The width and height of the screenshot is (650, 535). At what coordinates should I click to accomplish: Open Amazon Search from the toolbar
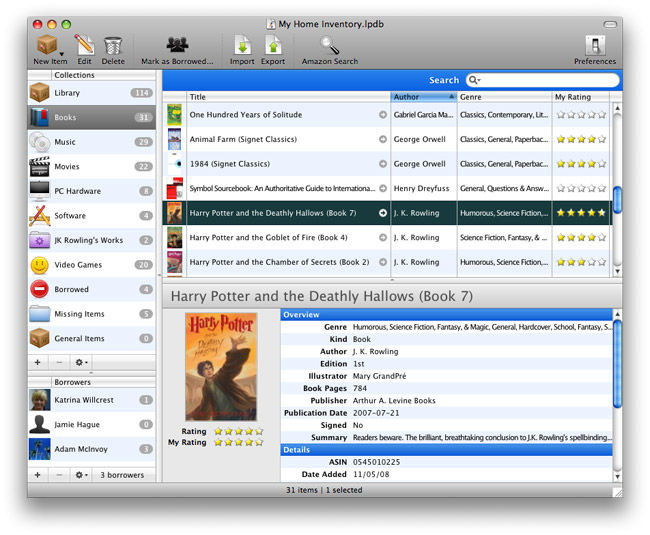[x=329, y=44]
